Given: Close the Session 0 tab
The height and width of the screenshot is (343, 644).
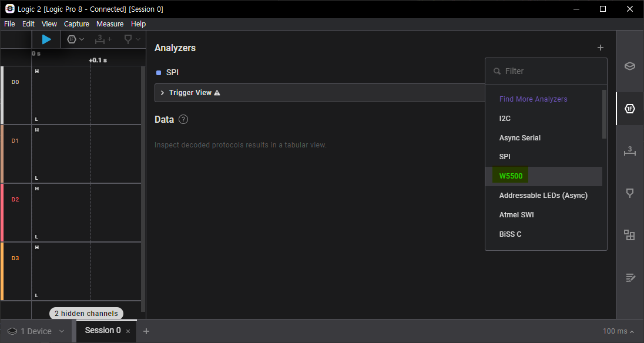Looking at the screenshot, I should tap(128, 331).
